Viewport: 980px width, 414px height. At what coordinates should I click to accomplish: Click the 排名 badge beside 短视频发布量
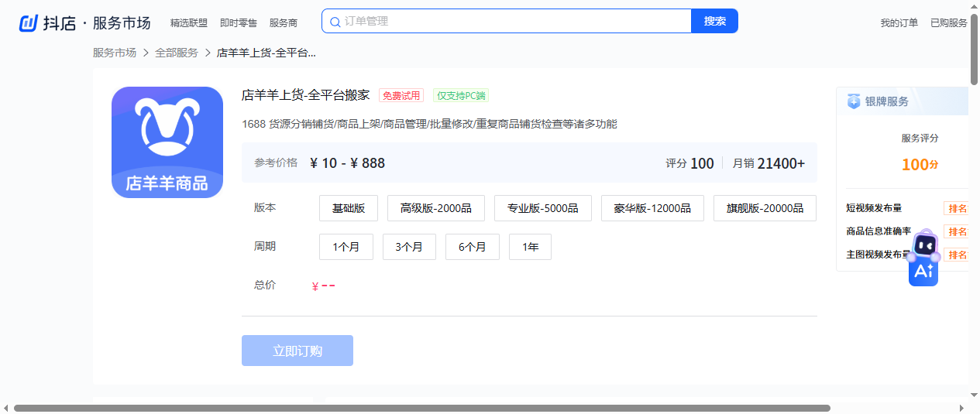coord(957,208)
